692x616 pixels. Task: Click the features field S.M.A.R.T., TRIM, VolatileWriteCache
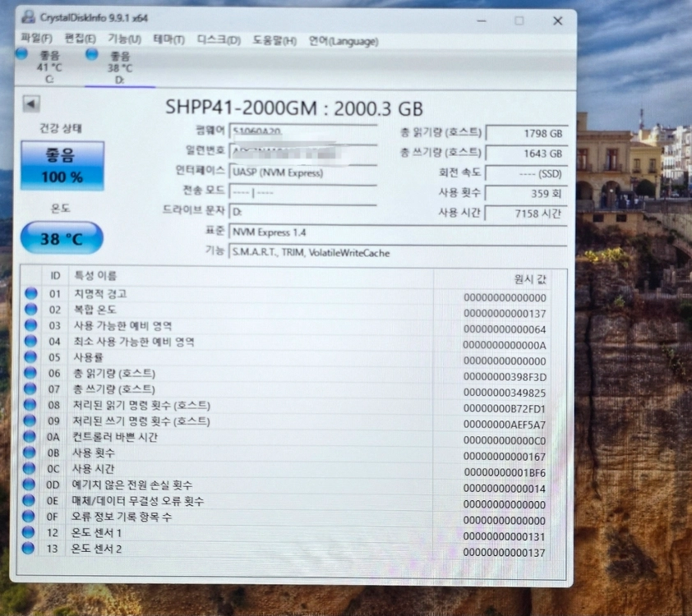click(398, 253)
